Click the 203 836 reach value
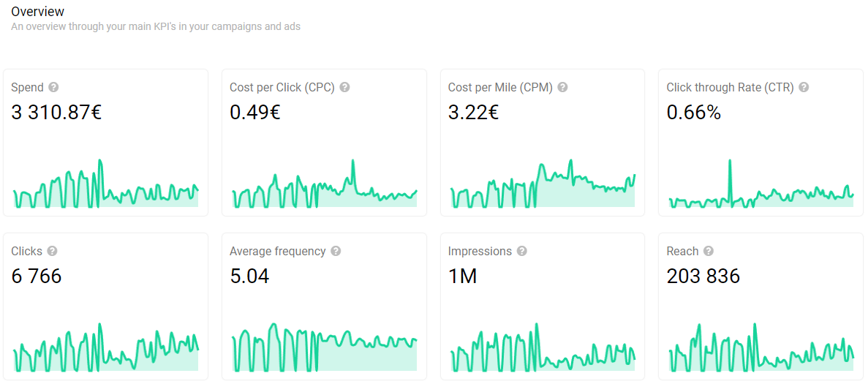The height and width of the screenshot is (384, 868). [x=703, y=276]
